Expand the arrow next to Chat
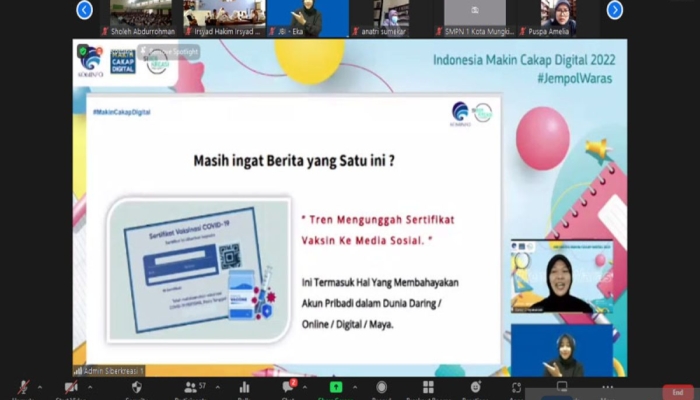 point(305,387)
